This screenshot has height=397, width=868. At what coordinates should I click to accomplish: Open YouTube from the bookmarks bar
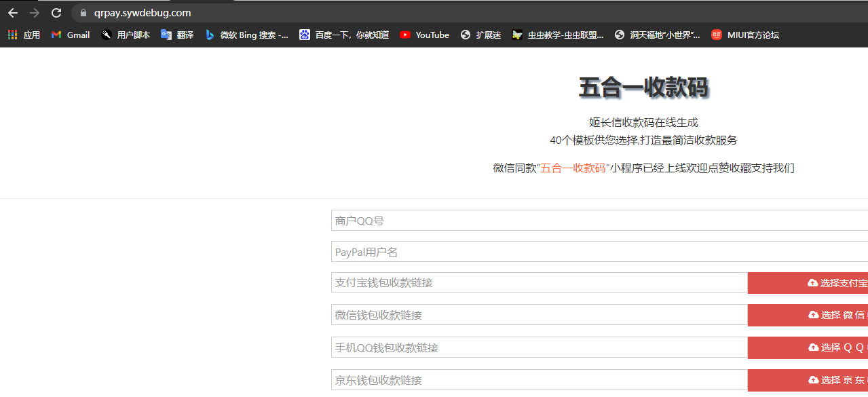(x=424, y=35)
